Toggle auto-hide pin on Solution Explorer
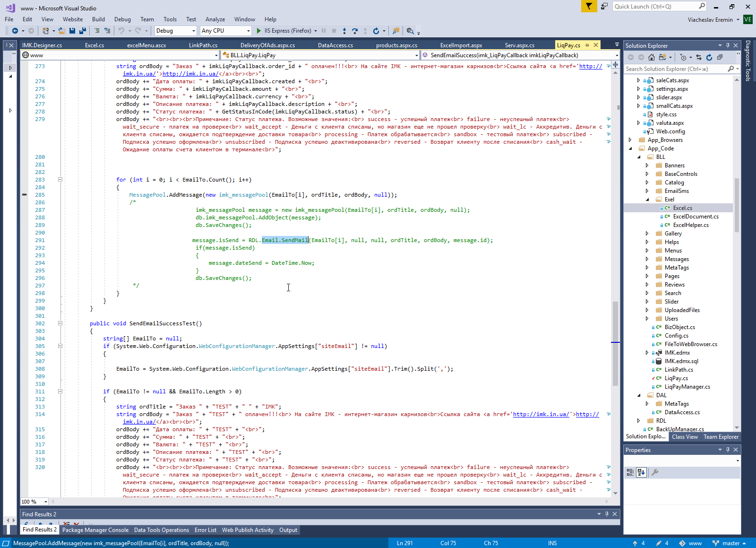The width and height of the screenshot is (756, 548). point(728,46)
